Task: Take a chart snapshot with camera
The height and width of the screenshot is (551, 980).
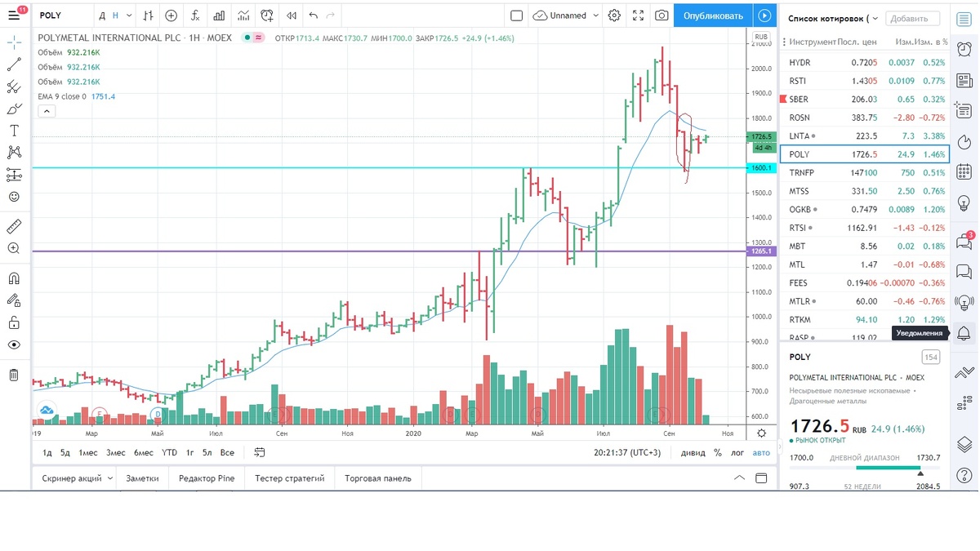Action: pyautogui.click(x=661, y=16)
